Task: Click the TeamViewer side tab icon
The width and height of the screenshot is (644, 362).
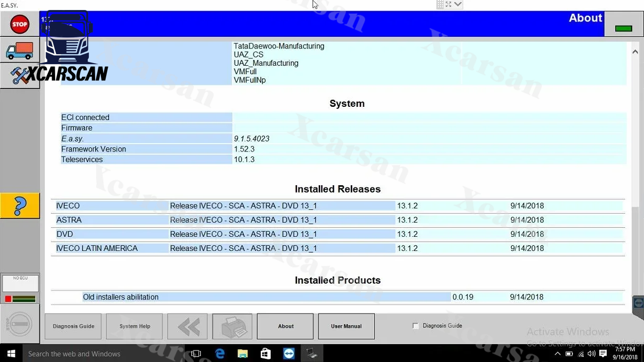Action: tap(638, 303)
